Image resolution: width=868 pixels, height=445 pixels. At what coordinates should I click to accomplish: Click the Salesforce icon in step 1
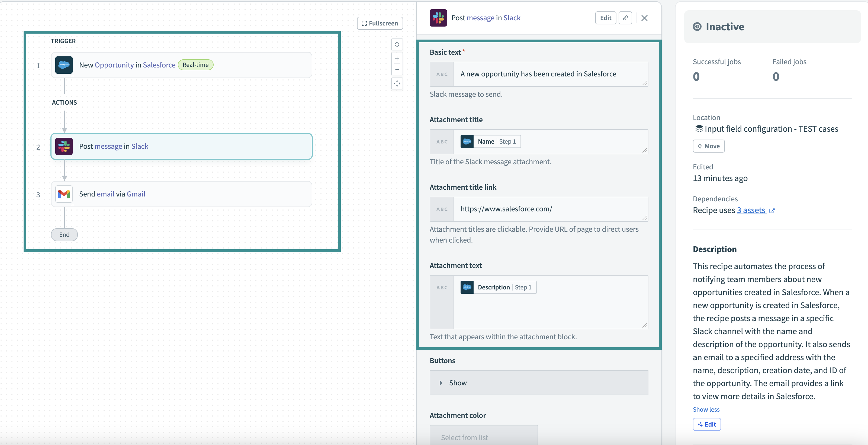(64, 65)
